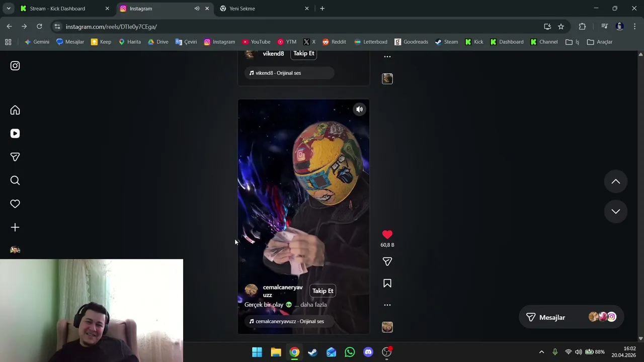Open Steam from taskbar
This screenshot has width=644, height=362.
(x=312, y=352)
